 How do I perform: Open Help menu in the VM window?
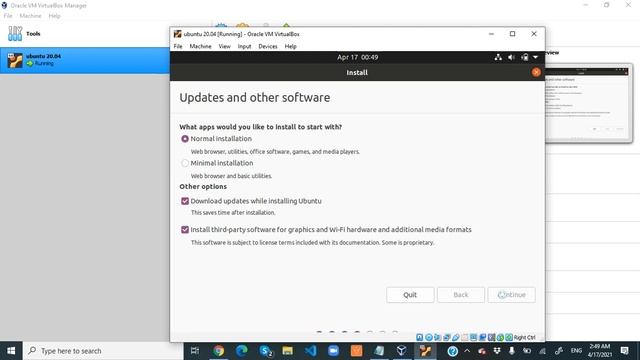(x=291, y=47)
